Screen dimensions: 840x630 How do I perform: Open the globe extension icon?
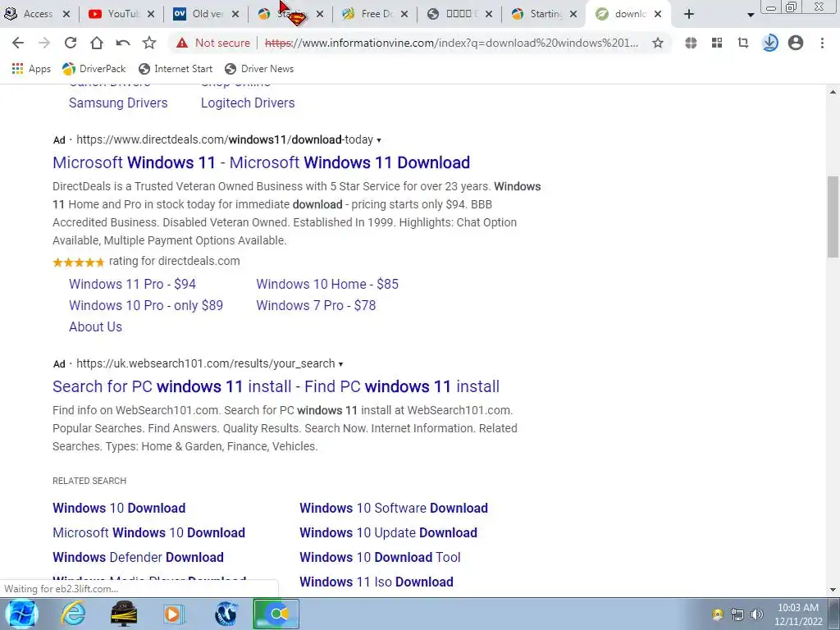pyautogui.click(x=691, y=43)
